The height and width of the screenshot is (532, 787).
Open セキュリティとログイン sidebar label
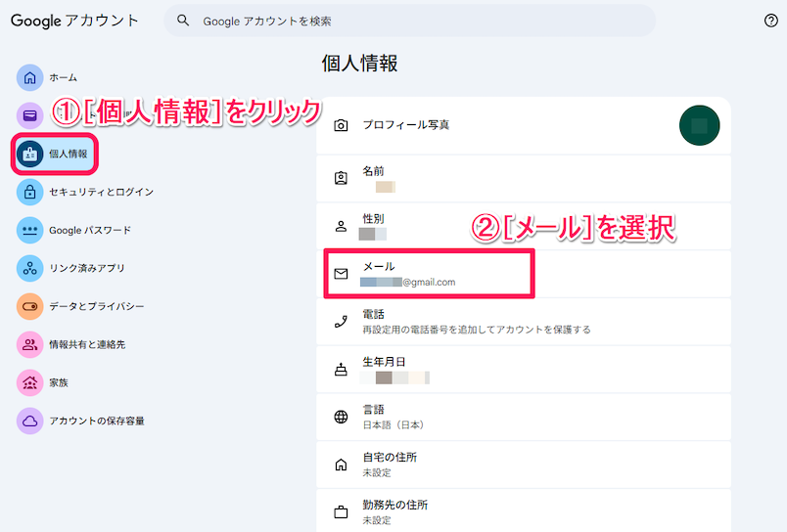pyautogui.click(x=102, y=192)
